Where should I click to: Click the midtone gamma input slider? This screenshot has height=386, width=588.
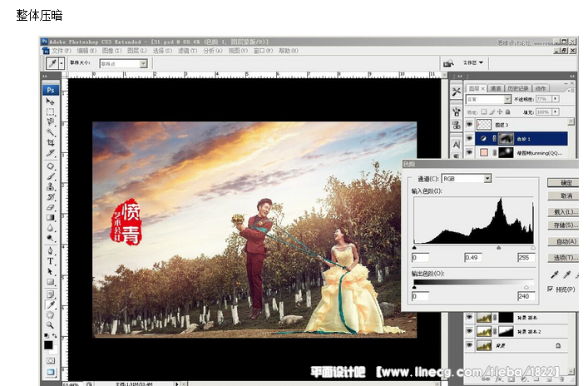[499, 248]
